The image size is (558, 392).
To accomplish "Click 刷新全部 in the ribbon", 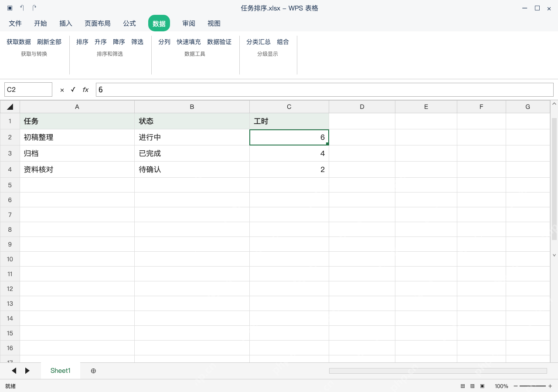I will [49, 42].
